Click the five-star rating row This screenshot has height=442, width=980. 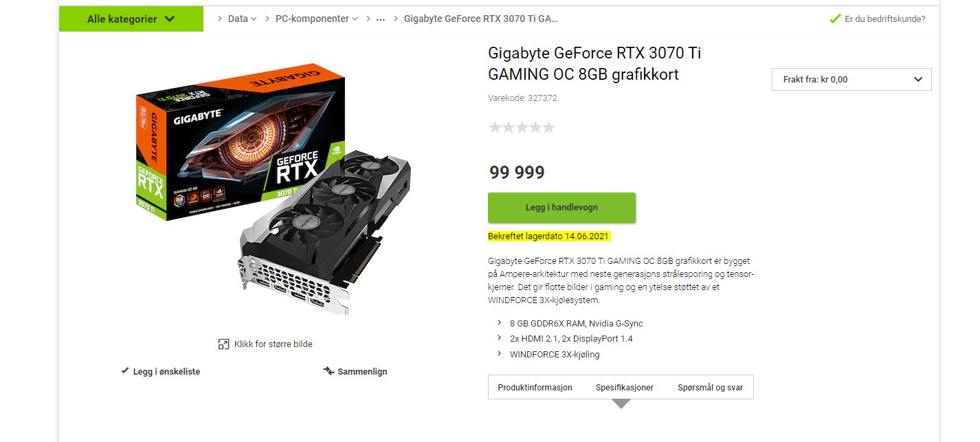(522, 127)
